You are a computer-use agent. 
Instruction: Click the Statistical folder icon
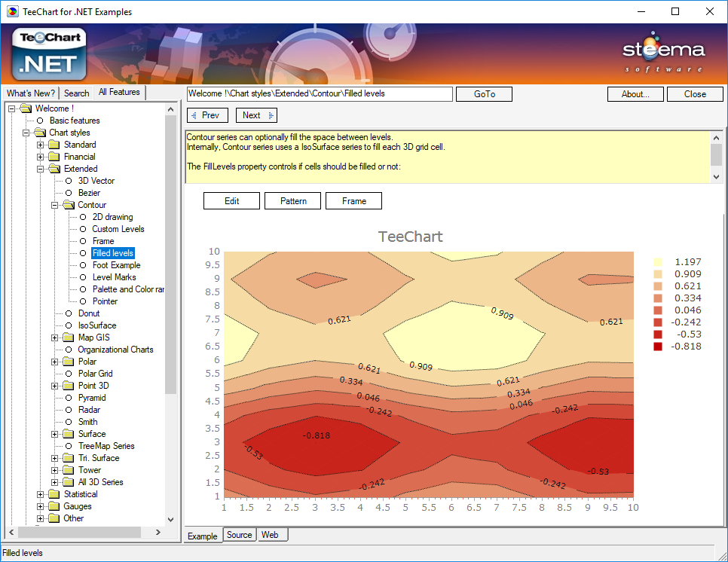tap(54, 494)
